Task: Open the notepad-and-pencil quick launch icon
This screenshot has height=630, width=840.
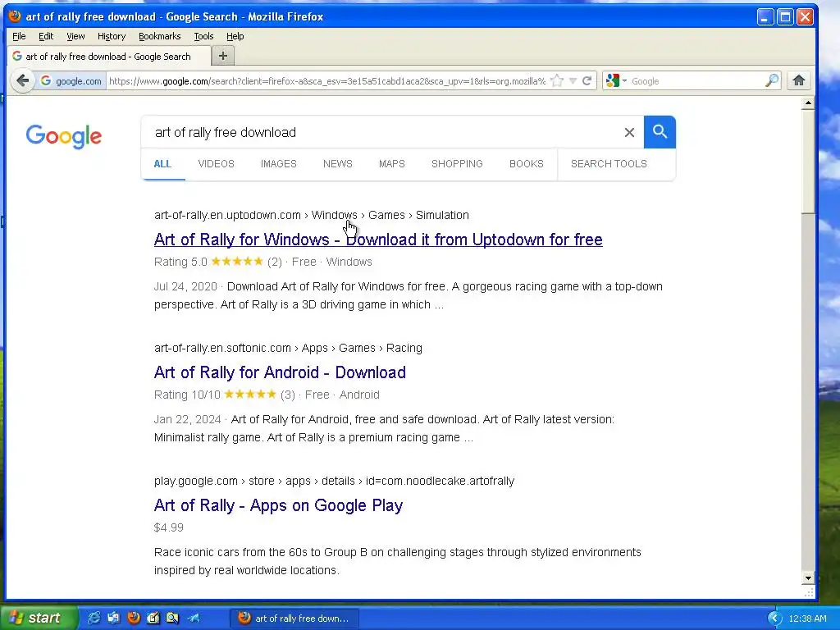Action: click(153, 618)
